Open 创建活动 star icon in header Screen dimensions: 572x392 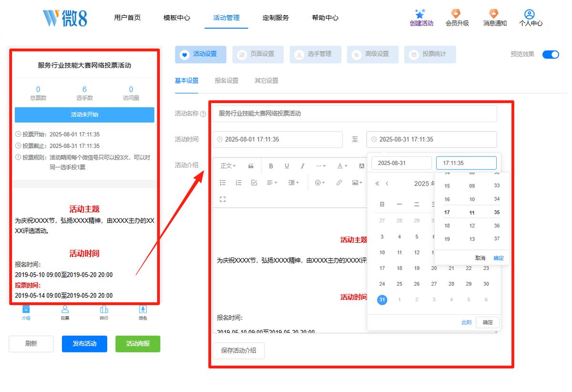(x=420, y=14)
